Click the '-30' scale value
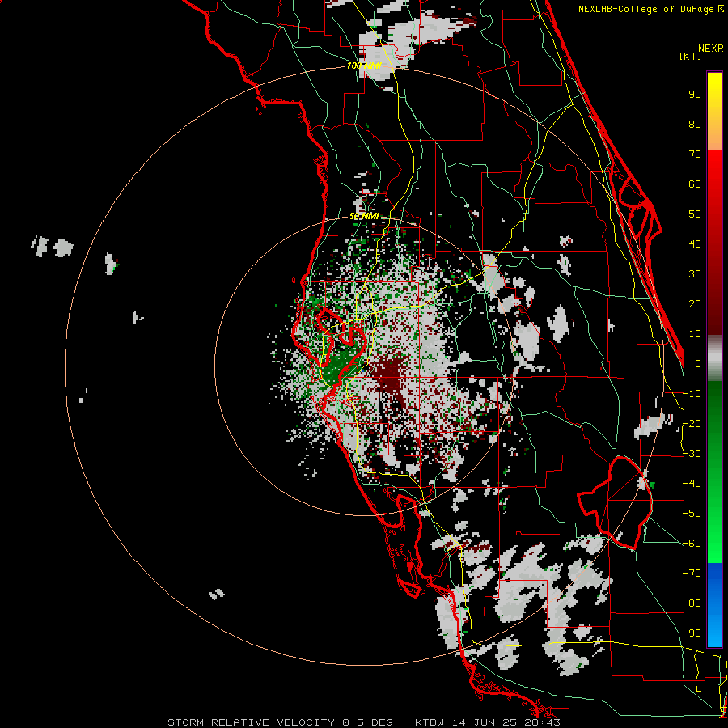 (692, 454)
